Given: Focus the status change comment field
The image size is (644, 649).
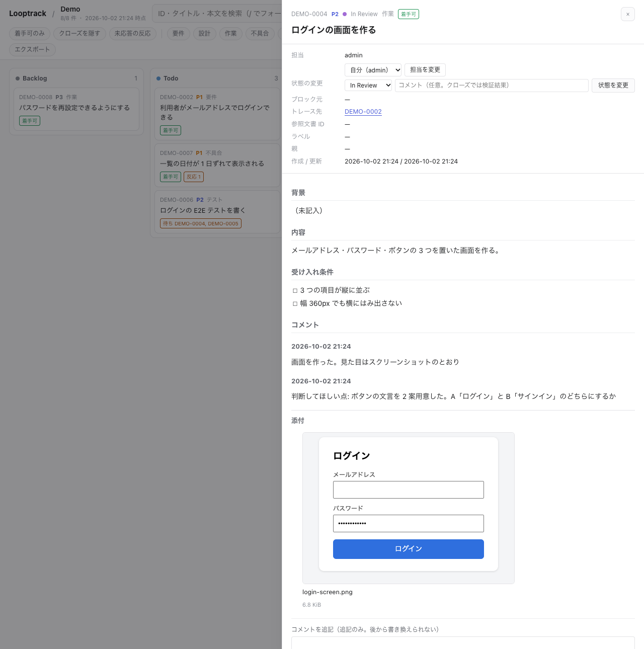Looking at the screenshot, I should pyautogui.click(x=492, y=86).
